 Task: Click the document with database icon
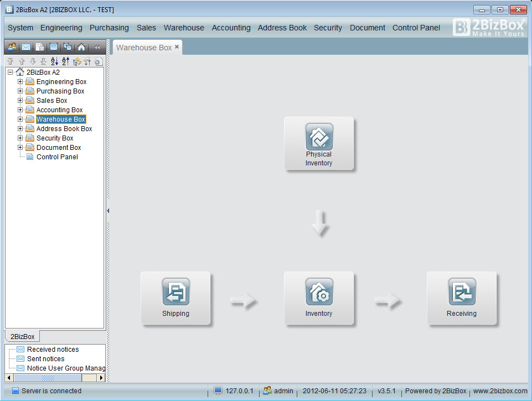click(40, 47)
